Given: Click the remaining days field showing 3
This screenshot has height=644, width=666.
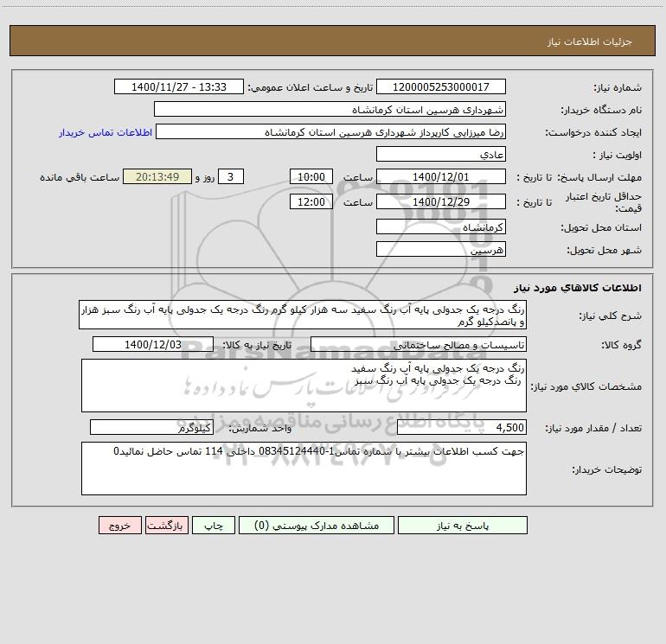Looking at the screenshot, I should [x=231, y=176].
